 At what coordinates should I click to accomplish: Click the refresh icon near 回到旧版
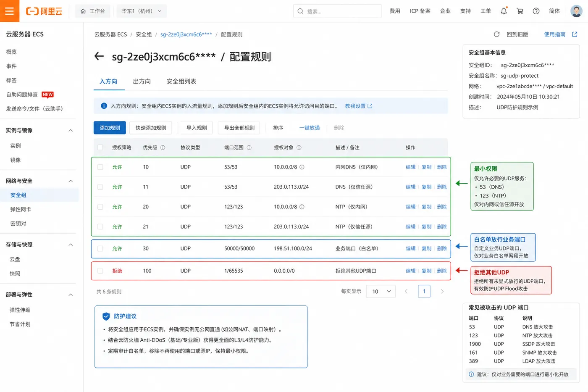[x=496, y=34]
